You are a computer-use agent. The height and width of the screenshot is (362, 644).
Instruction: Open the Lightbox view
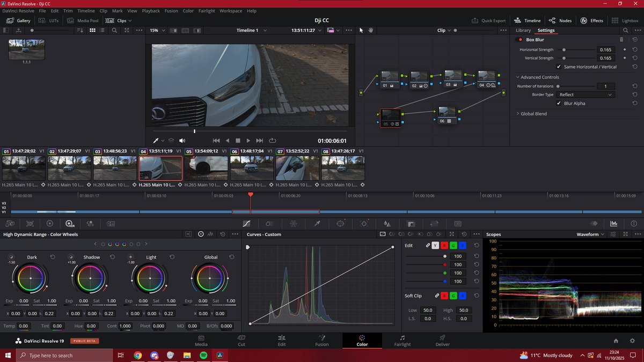[625, 20]
